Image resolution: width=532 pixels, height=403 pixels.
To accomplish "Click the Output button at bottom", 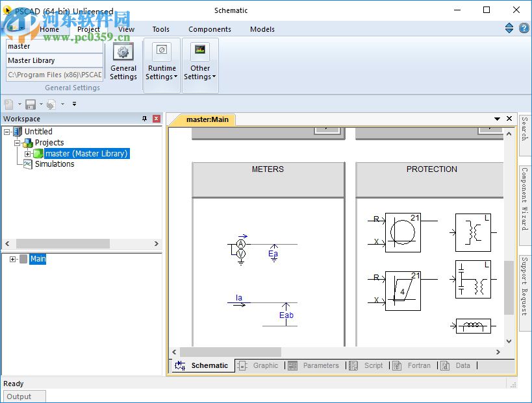I will (x=19, y=397).
